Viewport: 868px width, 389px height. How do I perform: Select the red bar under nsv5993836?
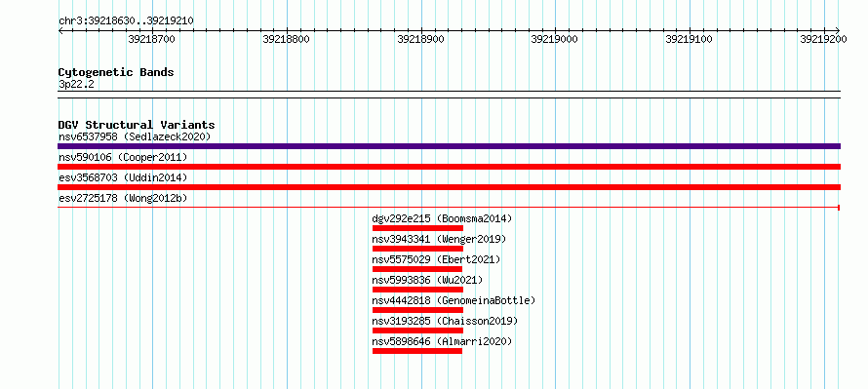(x=417, y=290)
